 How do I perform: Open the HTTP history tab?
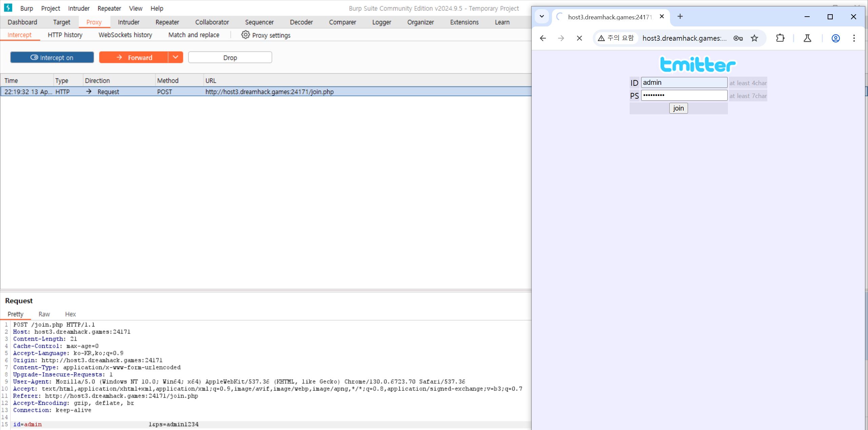click(x=65, y=35)
